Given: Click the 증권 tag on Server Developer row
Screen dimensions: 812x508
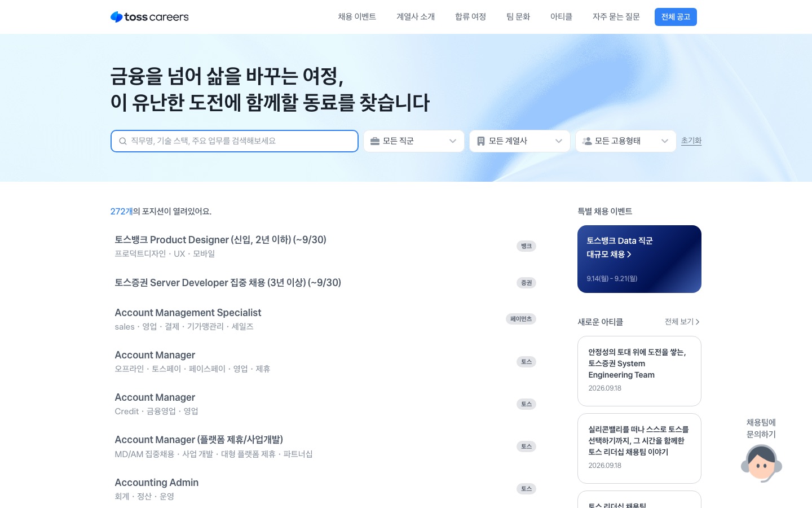Looking at the screenshot, I should pos(526,283).
